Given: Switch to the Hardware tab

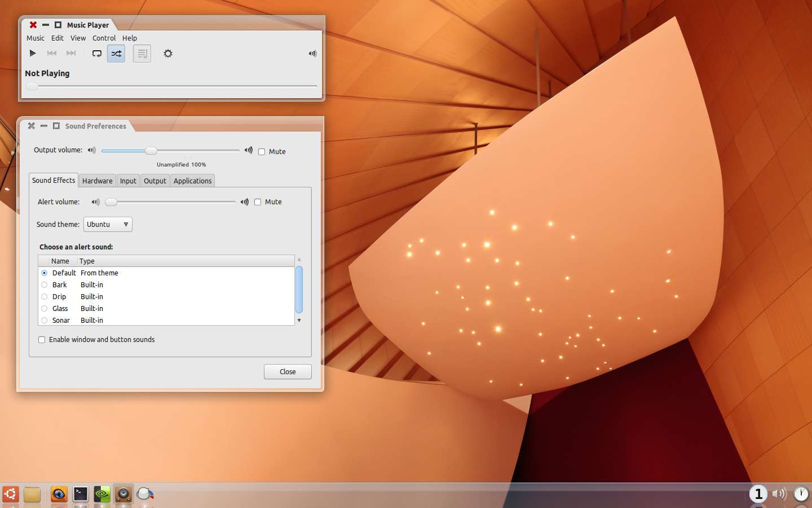Looking at the screenshot, I should click(98, 181).
